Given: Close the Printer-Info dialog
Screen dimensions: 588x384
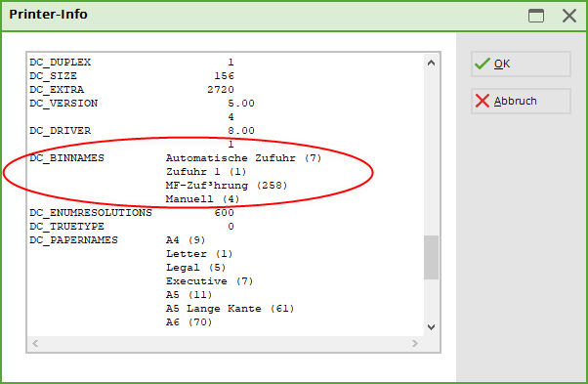Looking at the screenshot, I should coord(569,16).
